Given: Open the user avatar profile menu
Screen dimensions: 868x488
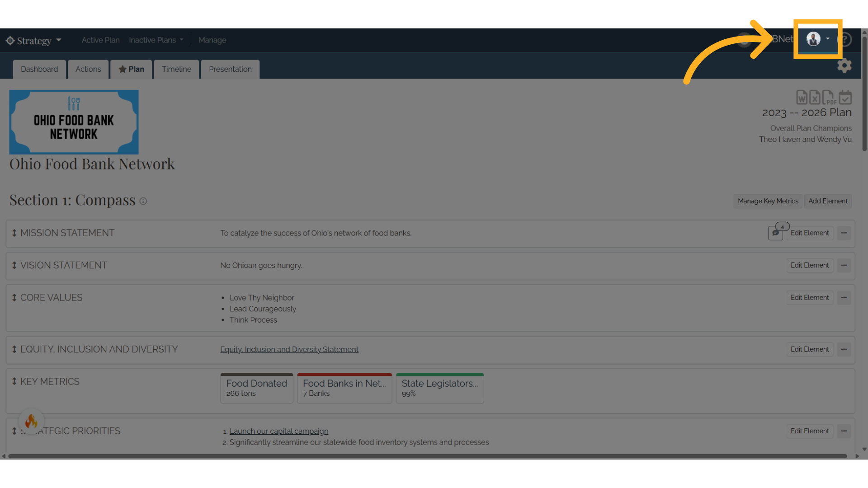Looking at the screenshot, I should click(x=817, y=39).
